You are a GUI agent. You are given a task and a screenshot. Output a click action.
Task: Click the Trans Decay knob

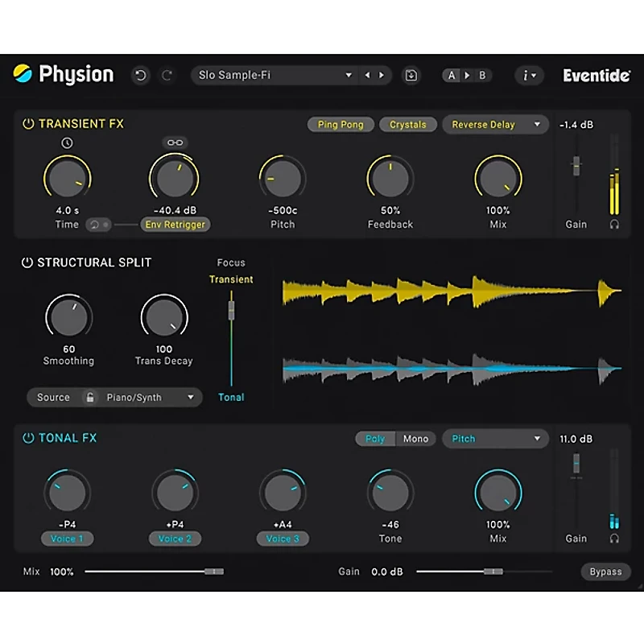164,317
